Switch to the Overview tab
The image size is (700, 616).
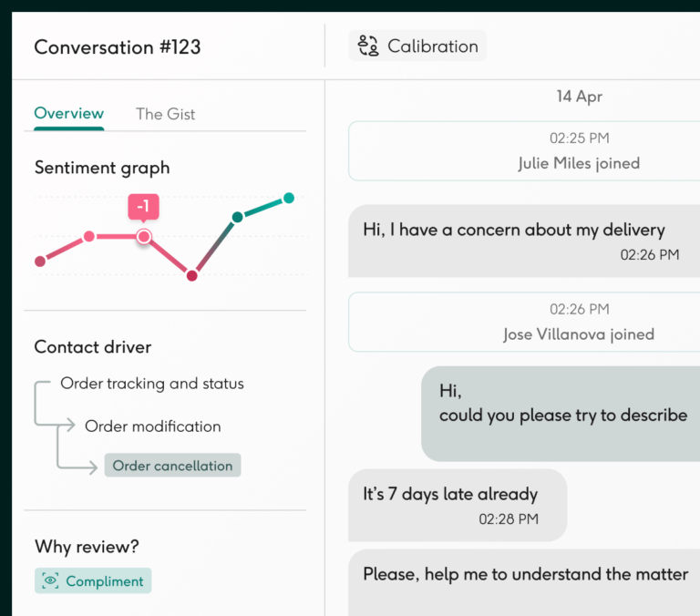[x=68, y=114]
